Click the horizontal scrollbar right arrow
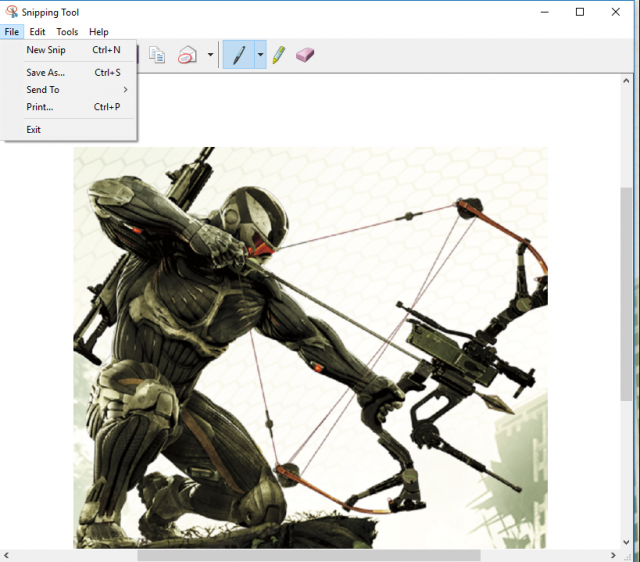Image resolution: width=640 pixels, height=562 pixels. coord(613,555)
